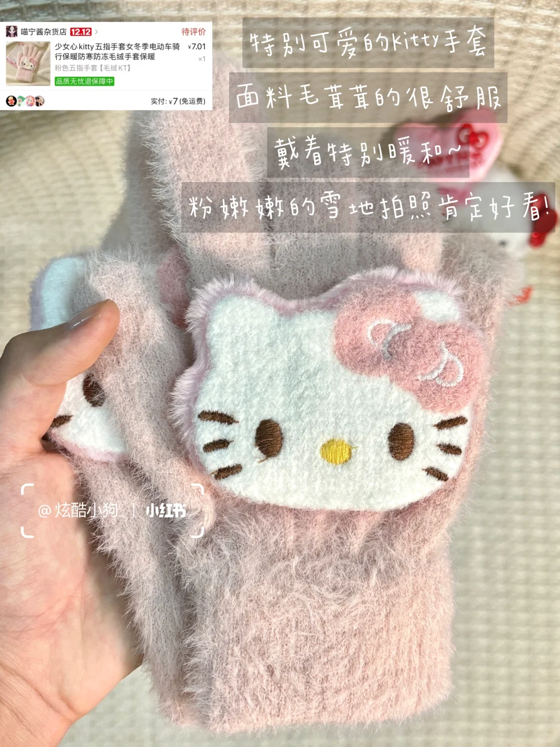Screen dimensions: 560x747
Task: Click the 粉嫩嫩的雪地拍照肯定好看! caption
Action: point(368,208)
